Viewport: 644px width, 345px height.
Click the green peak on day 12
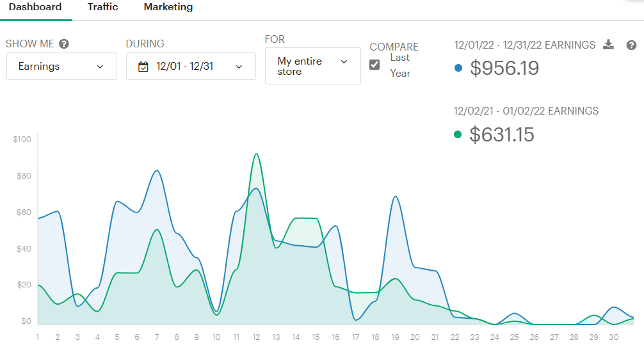(x=256, y=154)
